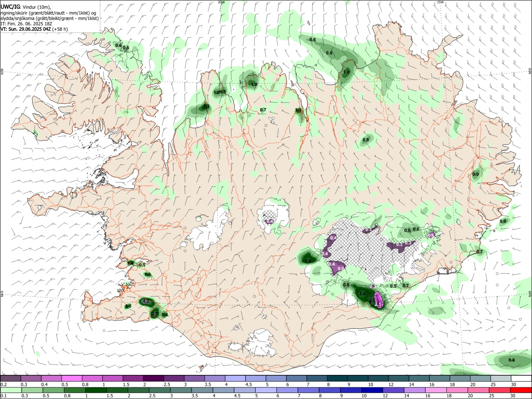Click the 1.5 value on the southwest peninsula
This screenshot has width=532, height=399.
[x=128, y=306]
